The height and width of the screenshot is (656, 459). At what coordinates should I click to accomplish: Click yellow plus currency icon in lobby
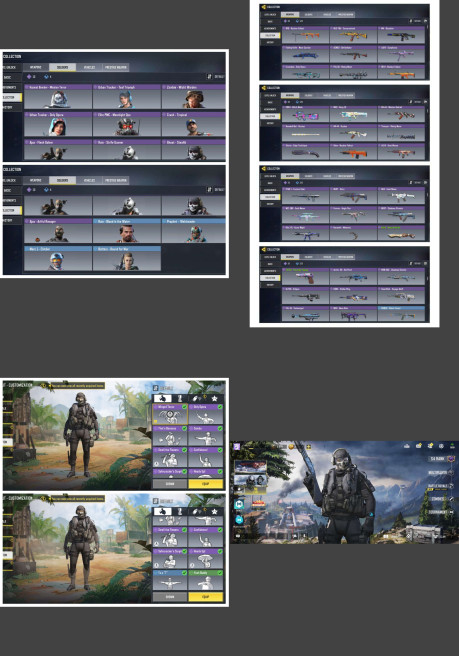[309, 447]
